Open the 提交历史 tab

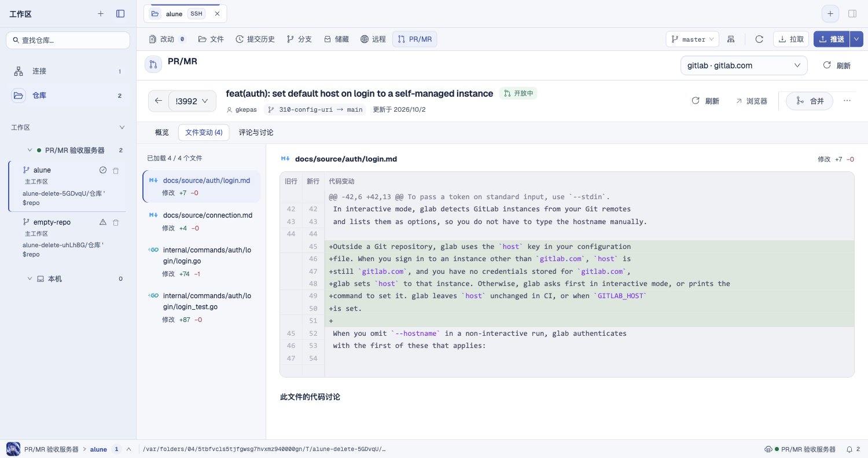coord(255,39)
